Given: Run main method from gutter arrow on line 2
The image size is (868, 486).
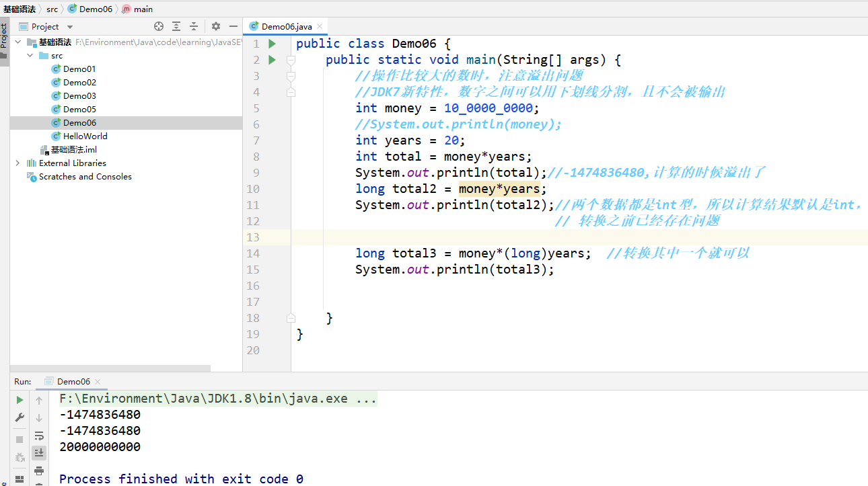Looking at the screenshot, I should tap(272, 60).
